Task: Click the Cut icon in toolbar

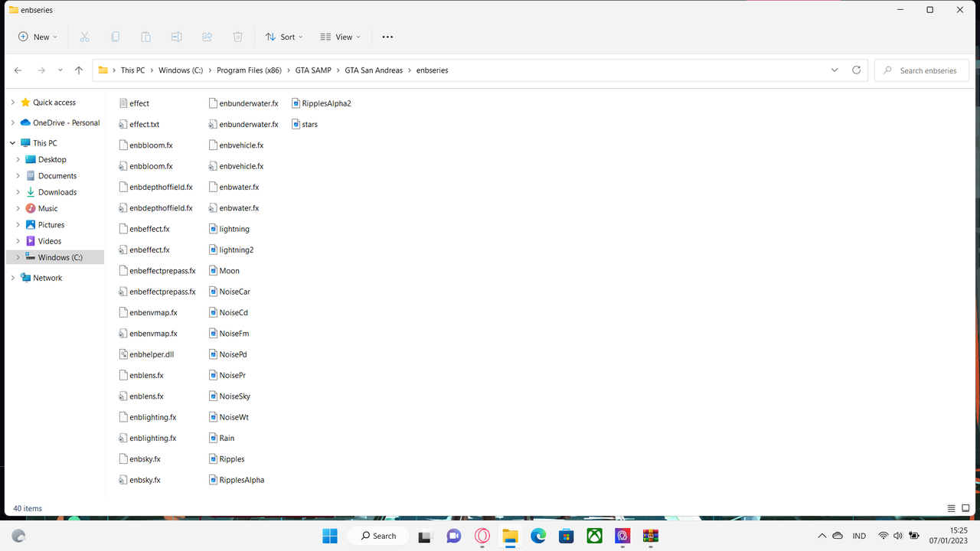Action: (84, 37)
